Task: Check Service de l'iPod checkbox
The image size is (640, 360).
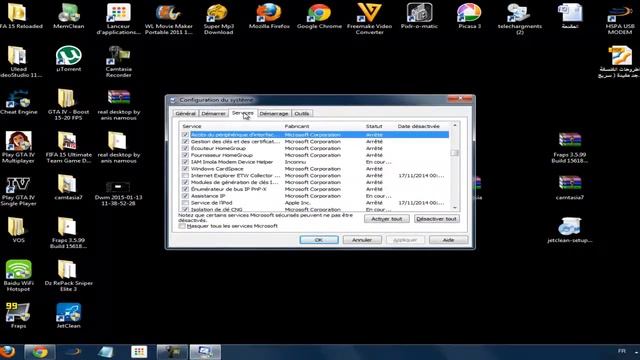Action: [x=185, y=203]
